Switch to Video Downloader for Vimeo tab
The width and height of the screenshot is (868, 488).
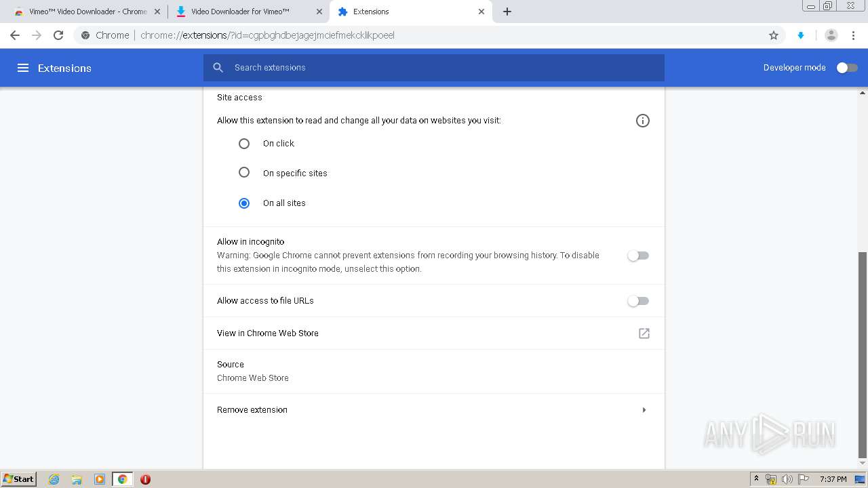click(x=248, y=12)
